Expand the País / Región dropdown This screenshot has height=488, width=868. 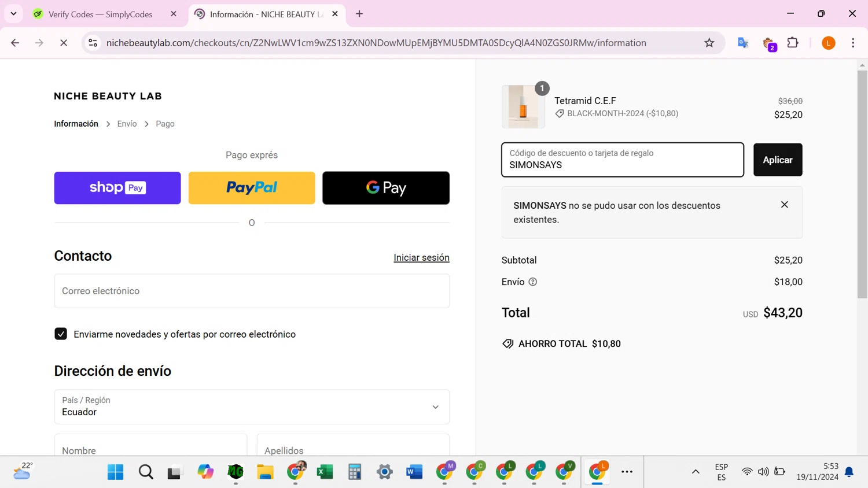(x=252, y=407)
